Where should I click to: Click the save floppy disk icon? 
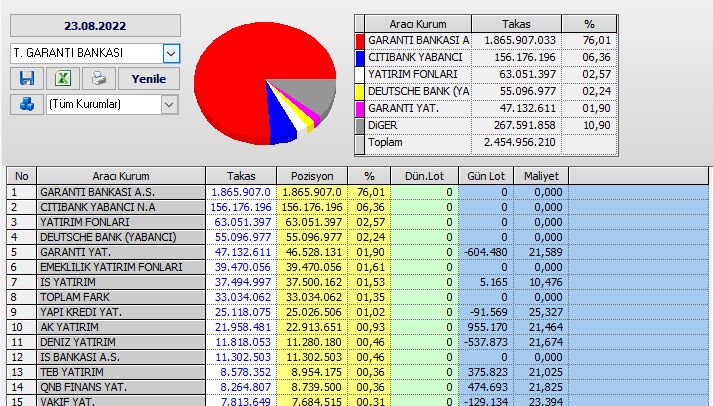(x=27, y=79)
